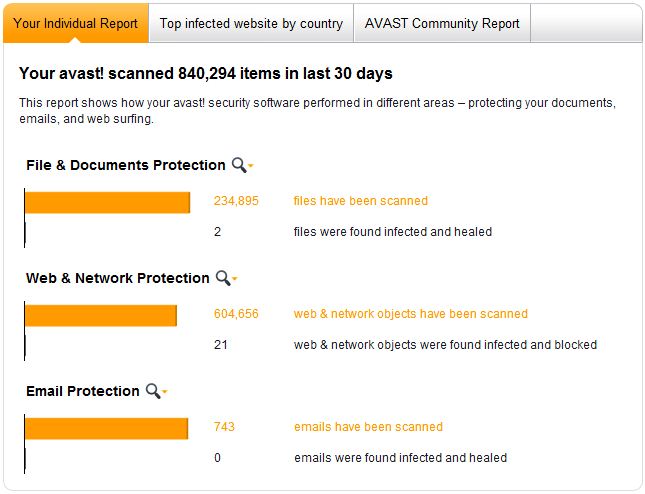Open the AVAST Community Report tab
The image size is (645, 494).
click(442, 23)
